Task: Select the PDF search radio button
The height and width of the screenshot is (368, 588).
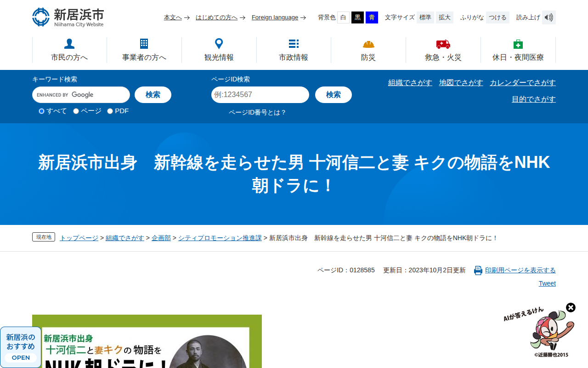Action: pyautogui.click(x=110, y=111)
